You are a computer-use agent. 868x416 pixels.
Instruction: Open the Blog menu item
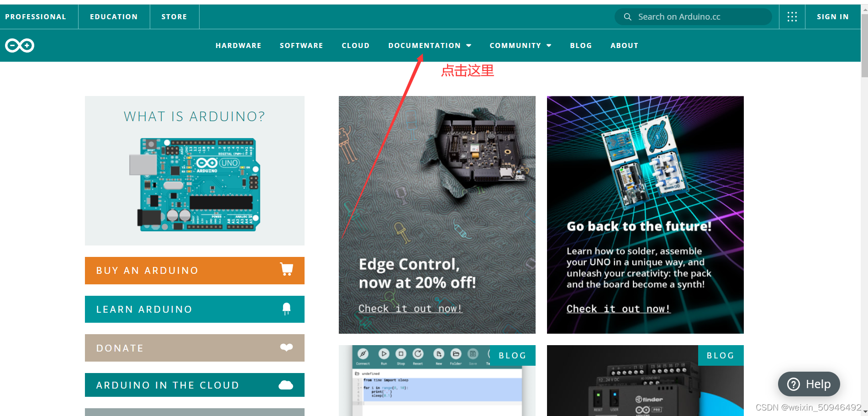[x=581, y=46]
